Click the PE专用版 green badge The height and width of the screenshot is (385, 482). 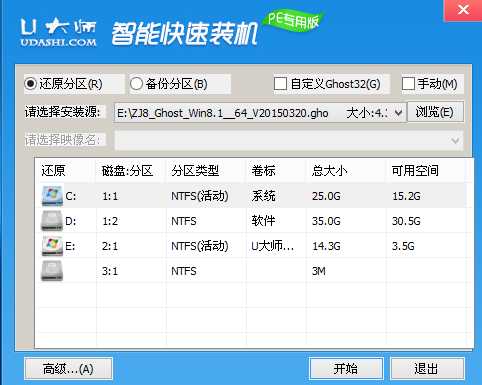tap(293, 21)
